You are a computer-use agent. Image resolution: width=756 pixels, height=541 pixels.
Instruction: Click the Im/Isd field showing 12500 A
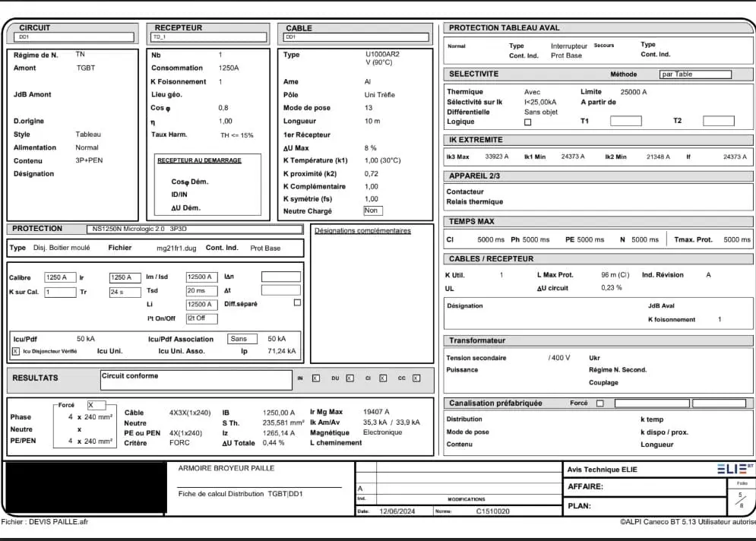(201, 277)
